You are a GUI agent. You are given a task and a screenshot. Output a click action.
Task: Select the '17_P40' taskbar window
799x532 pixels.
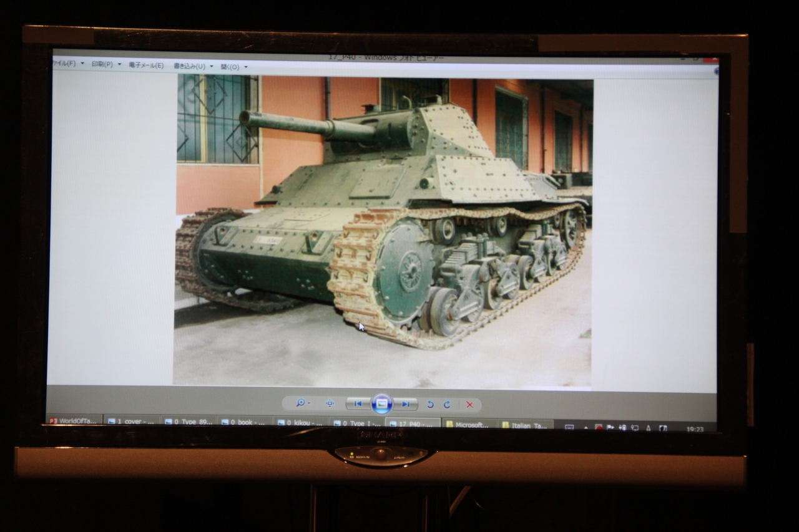coord(413,424)
